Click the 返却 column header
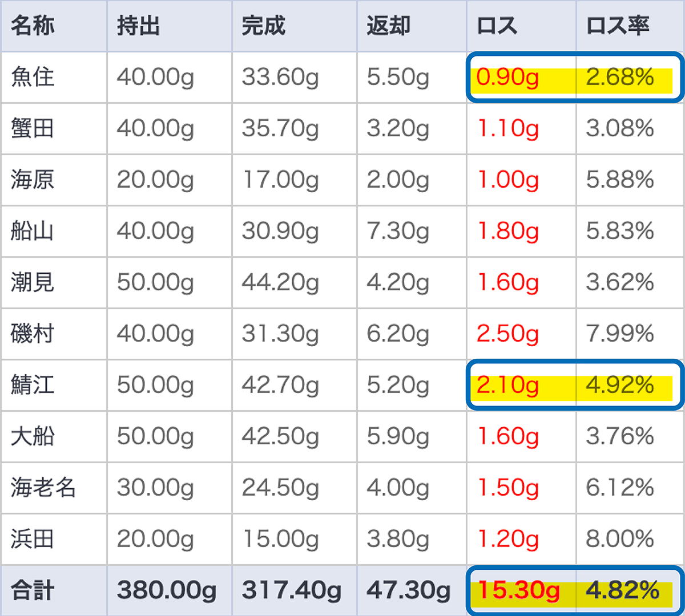The width and height of the screenshot is (685, 616). pos(388,26)
